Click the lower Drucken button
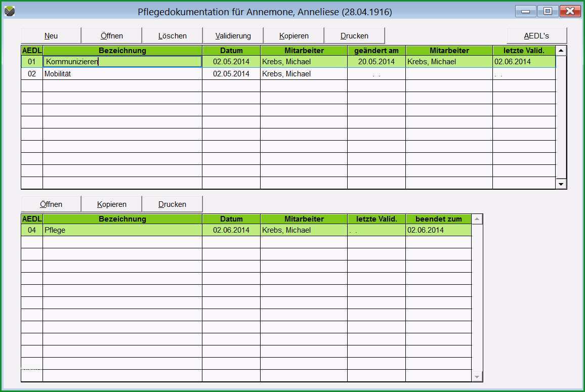Screen dimensions: 585x392 (173, 204)
